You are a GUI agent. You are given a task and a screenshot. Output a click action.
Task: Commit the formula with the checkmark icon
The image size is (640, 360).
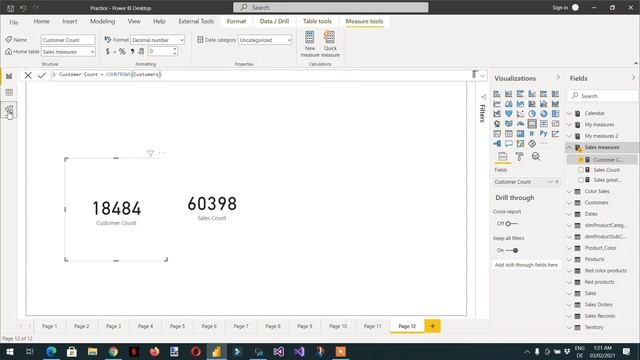pos(42,75)
